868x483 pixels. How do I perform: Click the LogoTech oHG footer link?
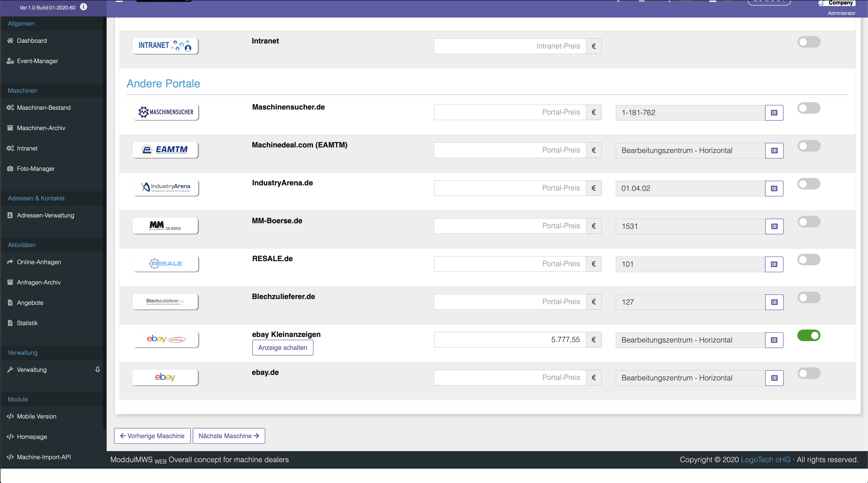(765, 459)
